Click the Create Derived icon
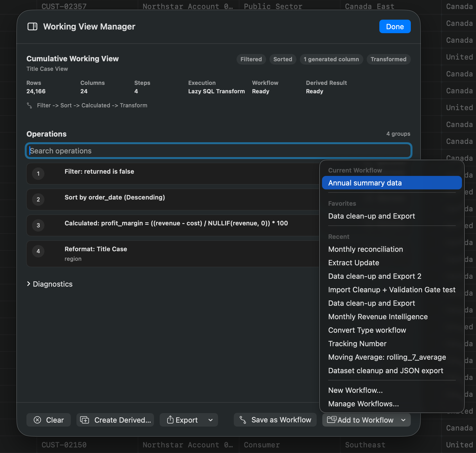The image size is (476, 453). pyautogui.click(x=85, y=420)
